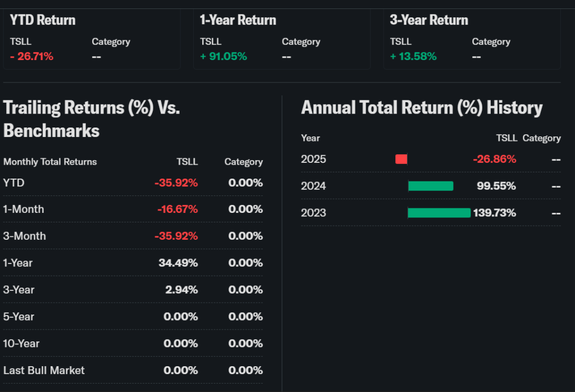Click the +91.05% one-year return value
Screen dimensions: 575x392
pos(223,56)
